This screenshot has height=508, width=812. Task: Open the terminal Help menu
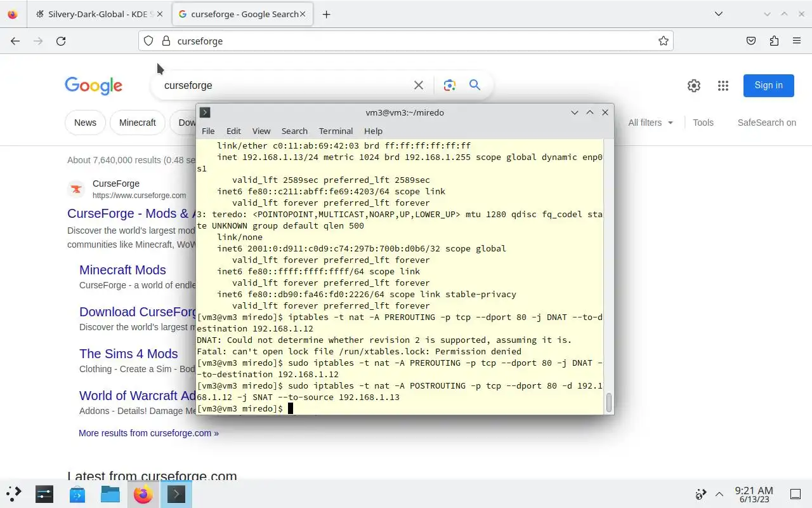[373, 131]
